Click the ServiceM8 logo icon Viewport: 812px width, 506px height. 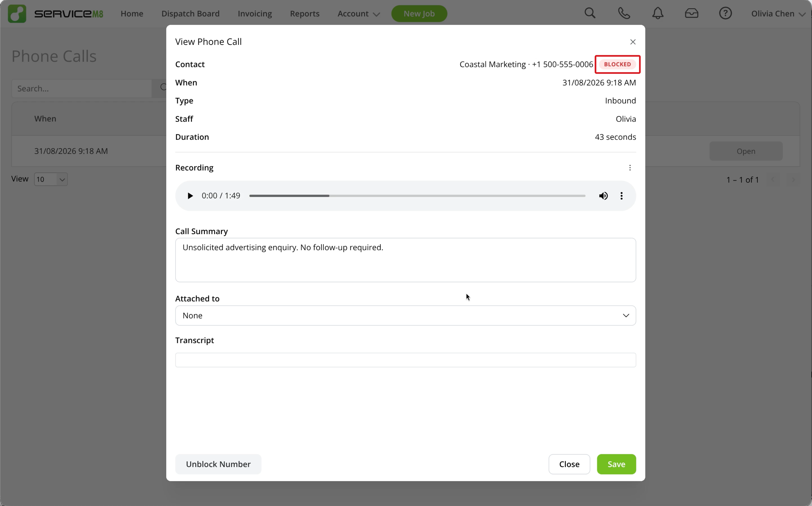(17, 14)
